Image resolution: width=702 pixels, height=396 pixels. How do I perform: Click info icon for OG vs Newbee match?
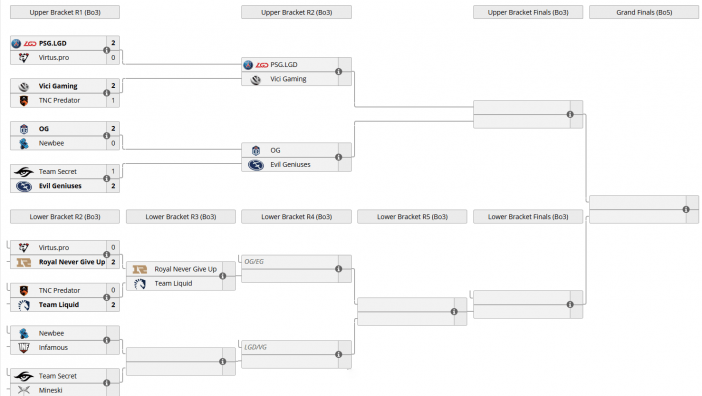[x=107, y=136]
